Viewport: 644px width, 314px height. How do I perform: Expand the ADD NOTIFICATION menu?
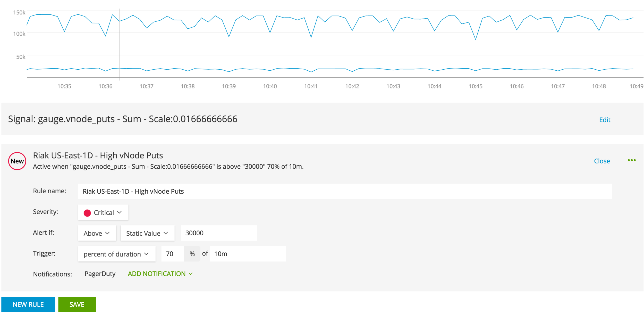pyautogui.click(x=160, y=274)
